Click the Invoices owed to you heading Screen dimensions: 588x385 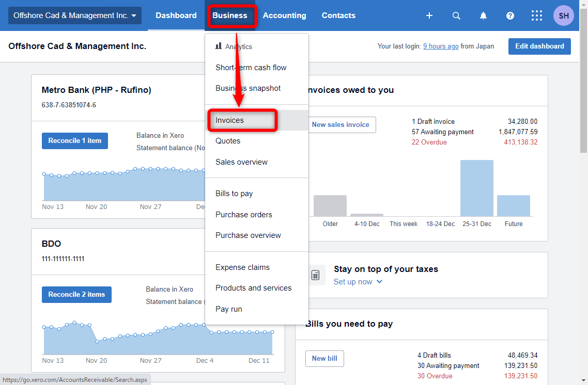[351, 90]
